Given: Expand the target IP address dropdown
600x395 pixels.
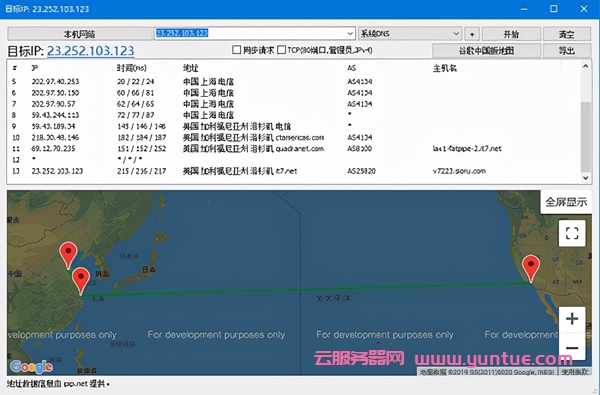Looking at the screenshot, I should coord(350,34).
